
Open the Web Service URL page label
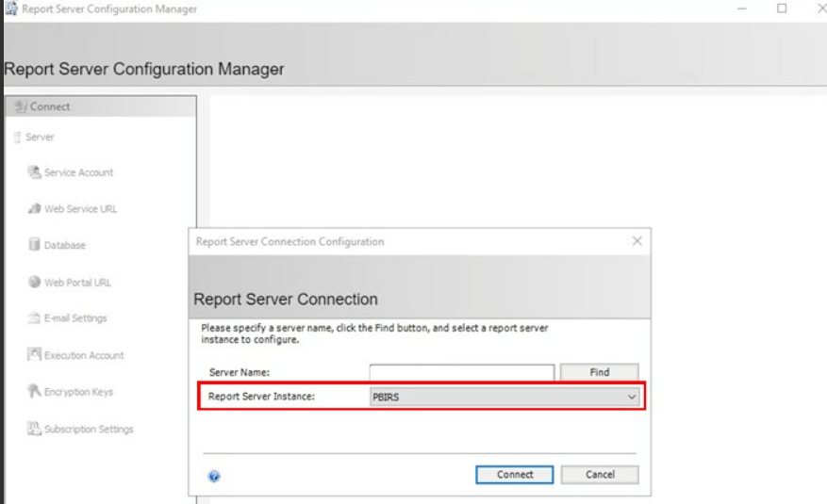pyautogui.click(x=84, y=209)
